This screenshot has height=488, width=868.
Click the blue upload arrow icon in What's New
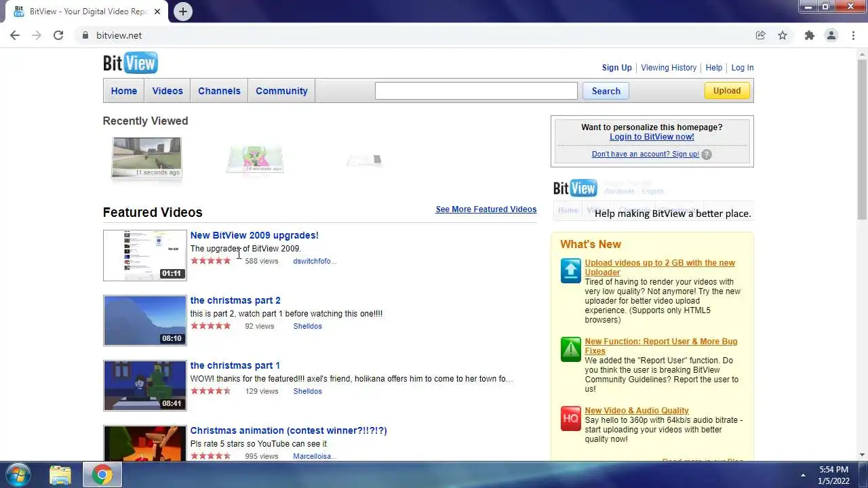coord(571,270)
